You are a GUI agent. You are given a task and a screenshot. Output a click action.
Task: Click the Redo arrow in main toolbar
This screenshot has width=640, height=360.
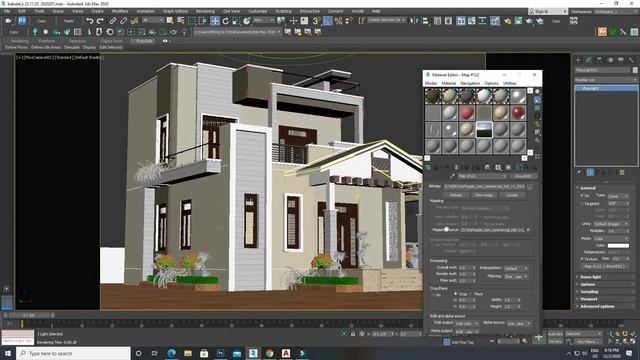coord(100,21)
